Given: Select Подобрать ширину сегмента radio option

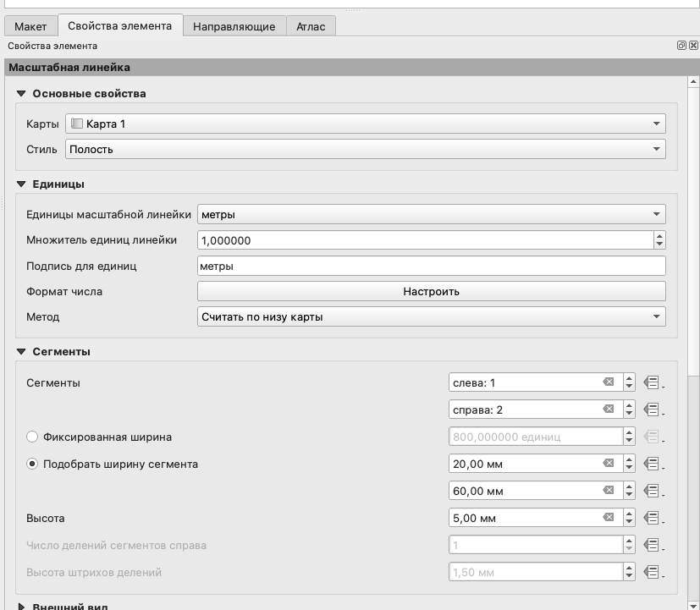Looking at the screenshot, I should 33,464.
